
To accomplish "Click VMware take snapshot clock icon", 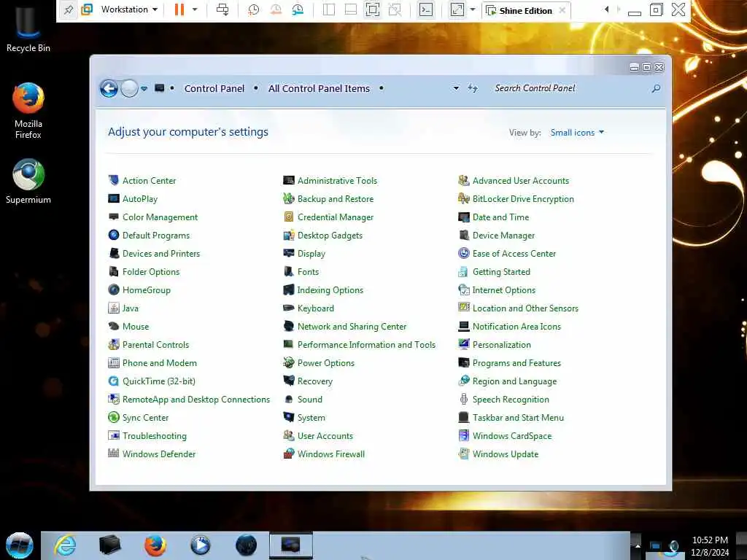I will click(x=253, y=9).
